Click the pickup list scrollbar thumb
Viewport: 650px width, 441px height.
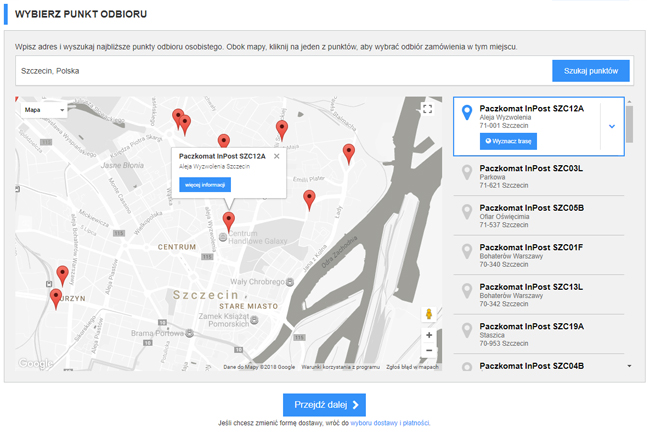tap(629, 124)
